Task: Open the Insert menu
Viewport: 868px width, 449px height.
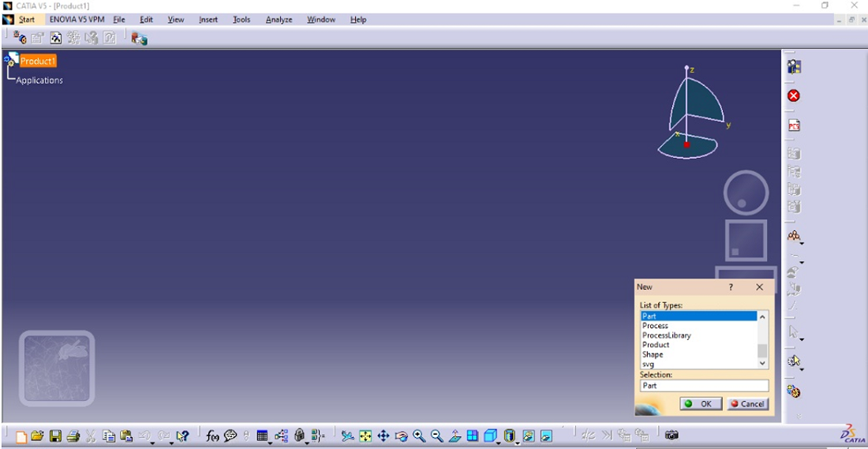Action: point(208,20)
